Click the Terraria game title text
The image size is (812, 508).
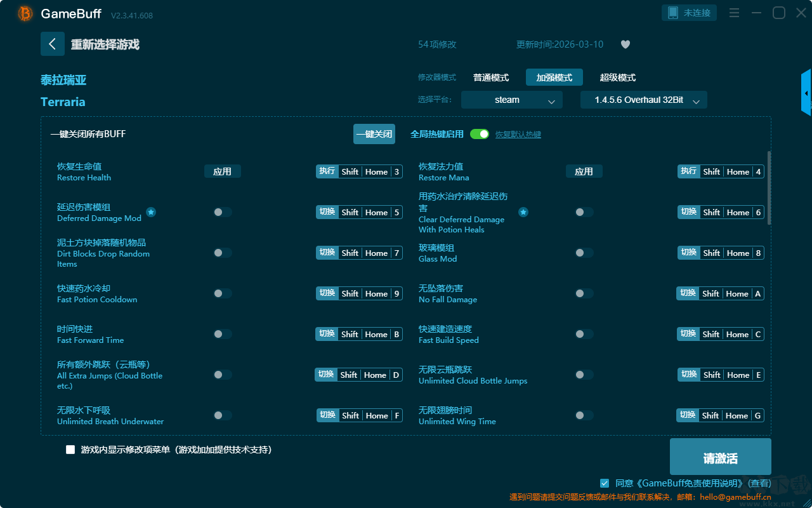(x=63, y=102)
